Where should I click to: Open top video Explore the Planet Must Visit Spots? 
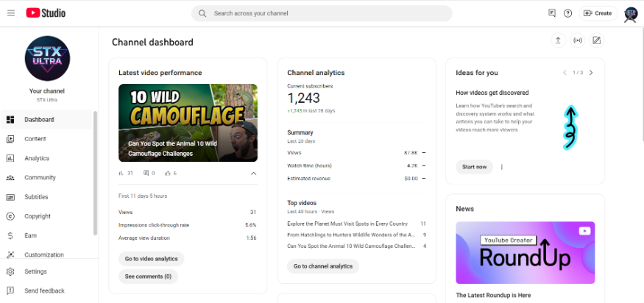347,224
